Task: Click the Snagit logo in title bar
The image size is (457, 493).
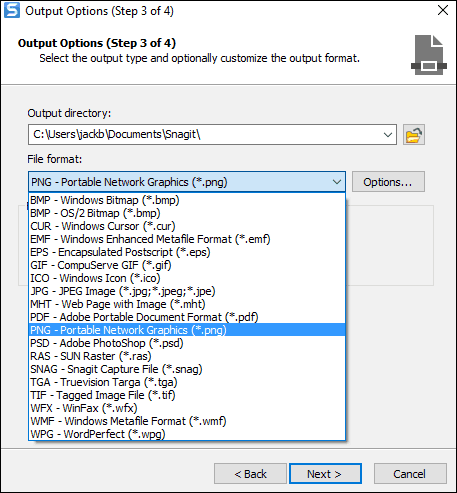Action: pyautogui.click(x=12, y=10)
